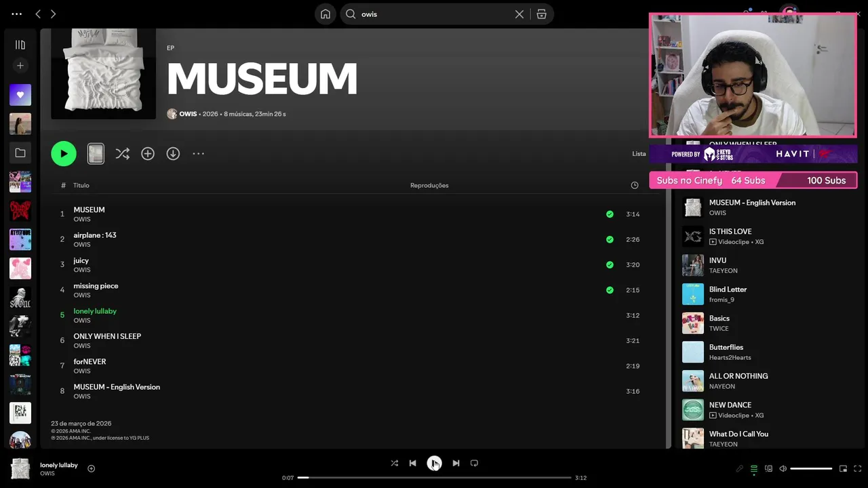Viewport: 868px width, 488px height.
Task: Play the MUSEUM EP with green button
Action: pyautogui.click(x=64, y=154)
